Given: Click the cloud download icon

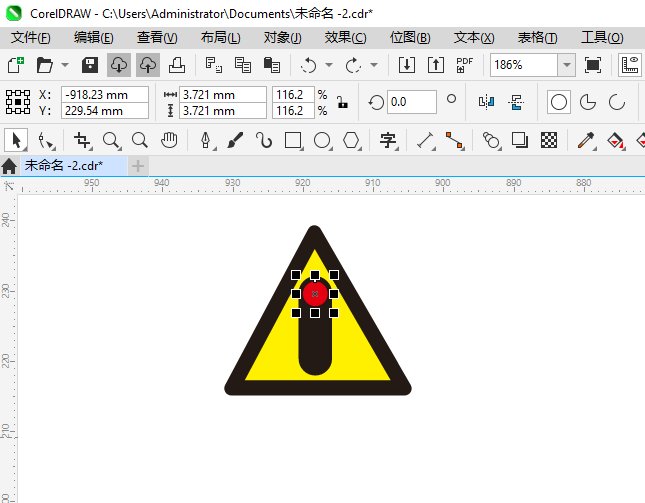Looking at the screenshot, I should coord(119,65).
